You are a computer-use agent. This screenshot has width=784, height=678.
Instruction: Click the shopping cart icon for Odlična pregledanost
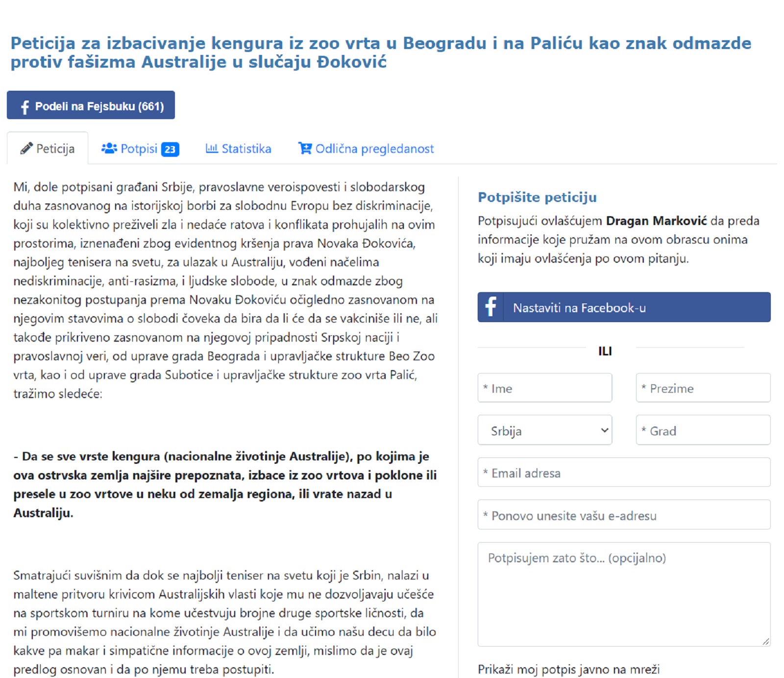(x=305, y=148)
